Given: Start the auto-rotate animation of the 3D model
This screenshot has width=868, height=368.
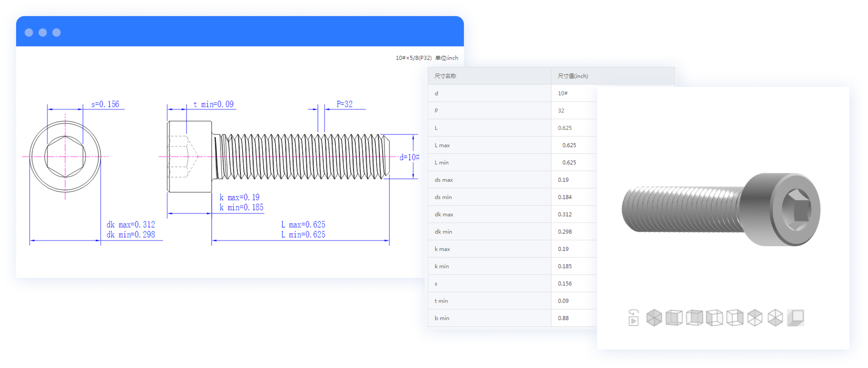Looking at the screenshot, I should pos(633,318).
